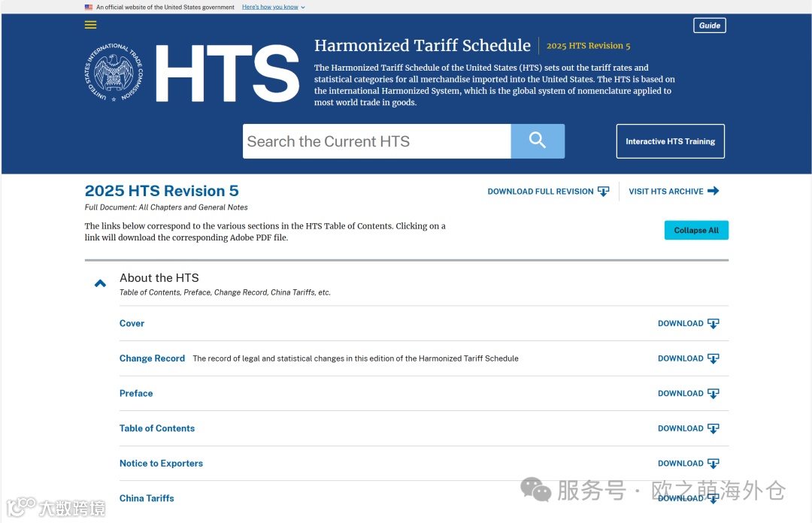Click the 2025 HTS Revision 5 header label
The height and width of the screenshot is (523, 812).
(x=588, y=46)
